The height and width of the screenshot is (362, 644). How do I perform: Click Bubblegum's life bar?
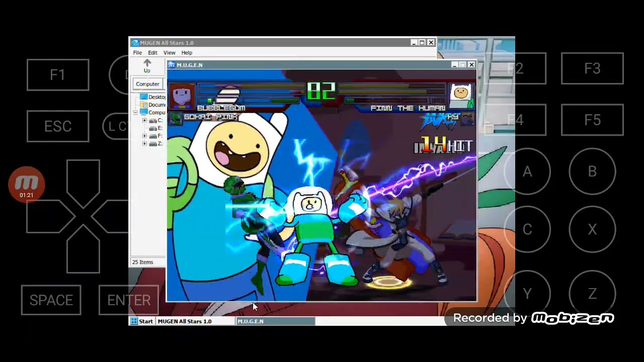point(252,89)
